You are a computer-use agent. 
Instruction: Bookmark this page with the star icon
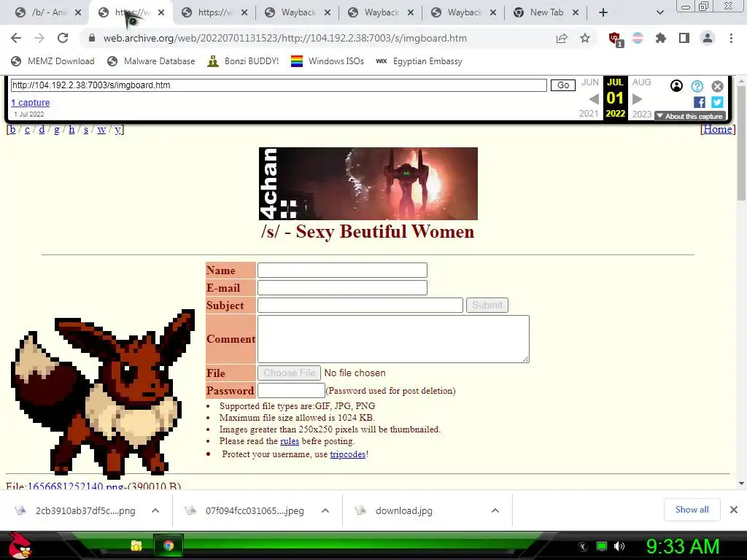(x=585, y=38)
